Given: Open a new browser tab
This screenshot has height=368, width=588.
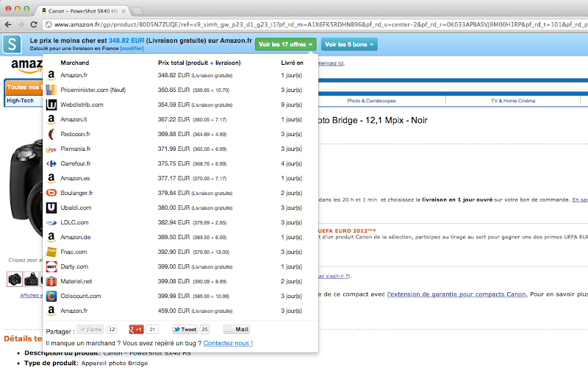Looking at the screenshot, I should (137, 11).
